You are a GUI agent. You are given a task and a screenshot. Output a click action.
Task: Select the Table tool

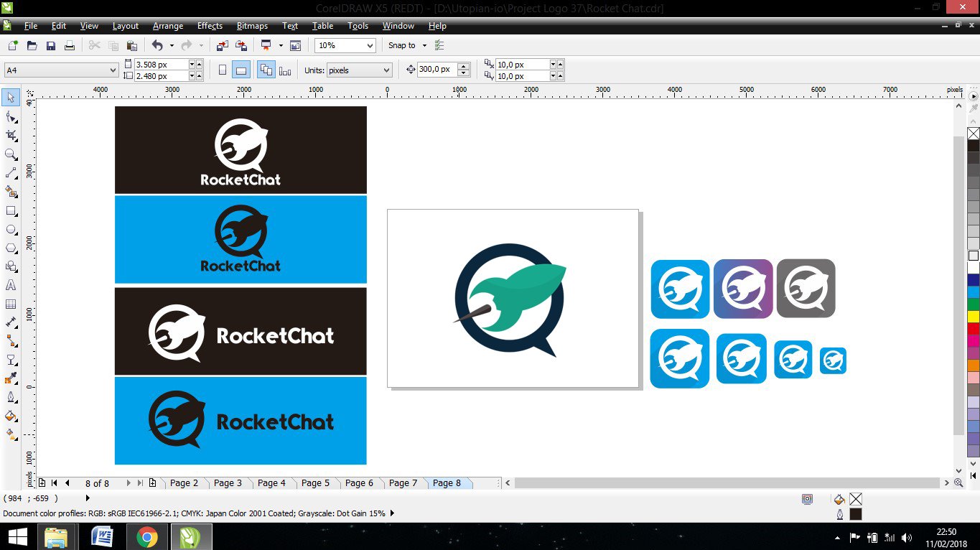coord(11,304)
